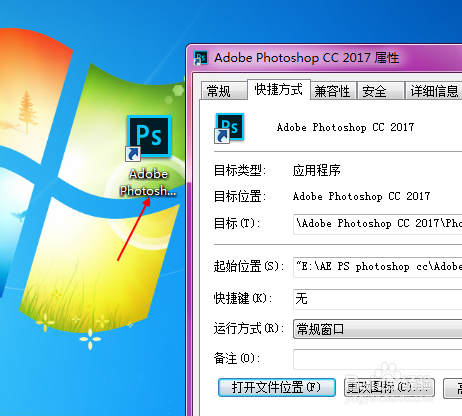Switch to the 常规 tab
The image size is (462, 416).
(x=224, y=91)
